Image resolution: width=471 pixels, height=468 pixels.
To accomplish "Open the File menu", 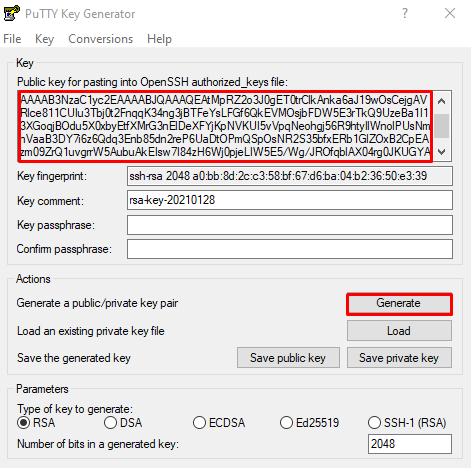I will pos(12,39).
